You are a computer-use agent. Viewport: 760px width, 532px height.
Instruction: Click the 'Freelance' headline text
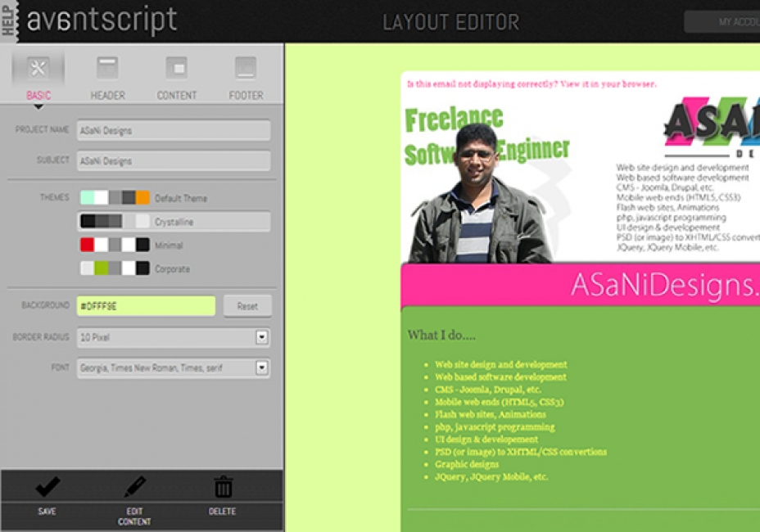pyautogui.click(x=454, y=119)
